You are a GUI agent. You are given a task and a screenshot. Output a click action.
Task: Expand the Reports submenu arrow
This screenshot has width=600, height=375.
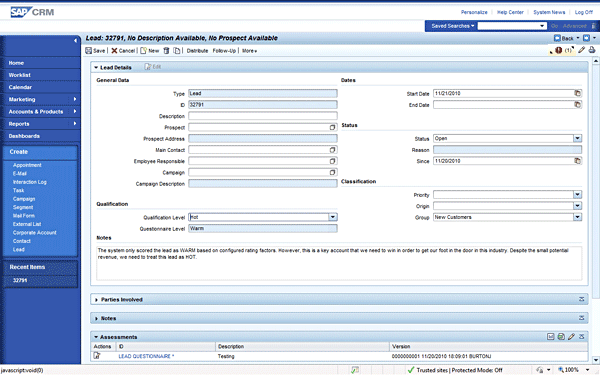pyautogui.click(x=75, y=124)
